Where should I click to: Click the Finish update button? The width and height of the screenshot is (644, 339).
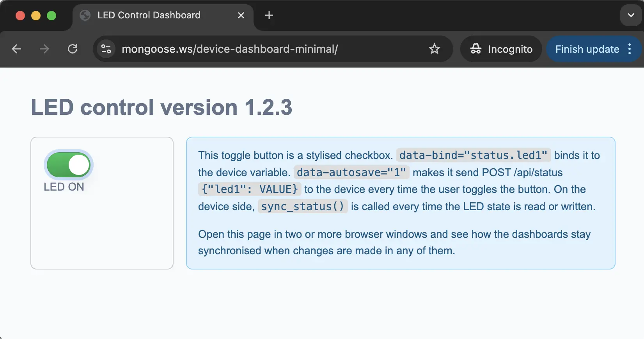click(x=587, y=49)
